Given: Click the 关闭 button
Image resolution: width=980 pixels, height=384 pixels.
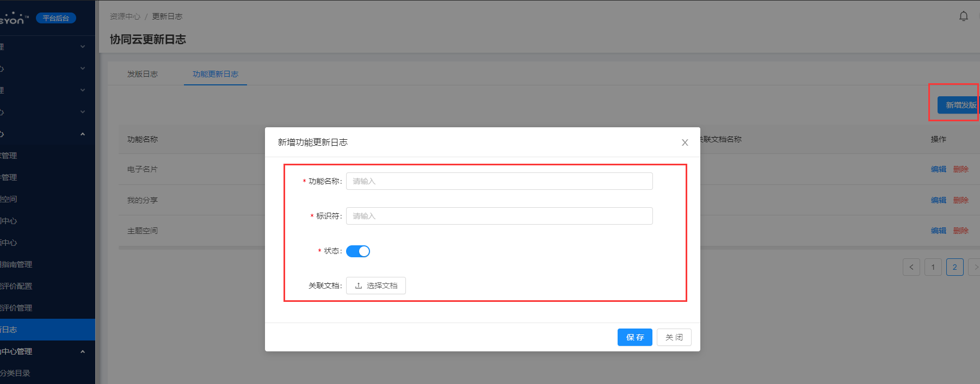Looking at the screenshot, I should click(x=674, y=337).
